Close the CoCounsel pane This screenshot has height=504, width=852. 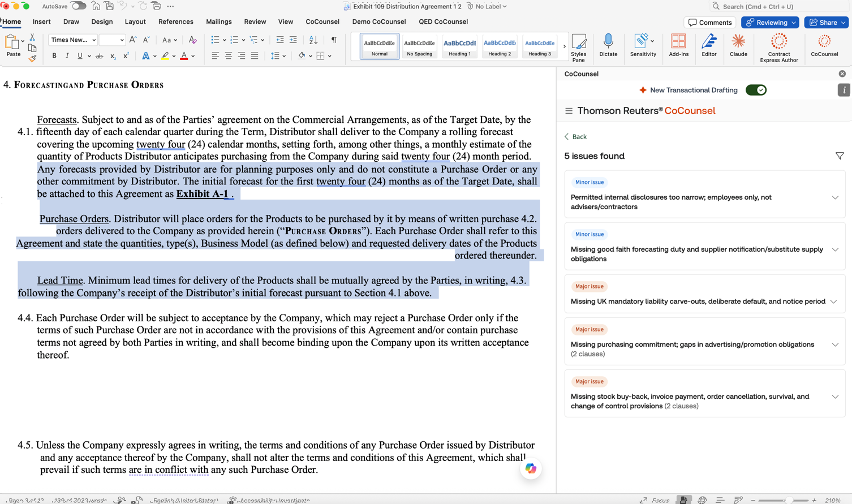click(x=842, y=74)
